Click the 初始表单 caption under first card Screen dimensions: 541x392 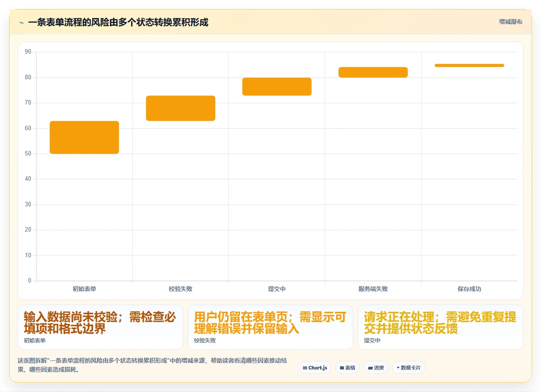coord(35,341)
